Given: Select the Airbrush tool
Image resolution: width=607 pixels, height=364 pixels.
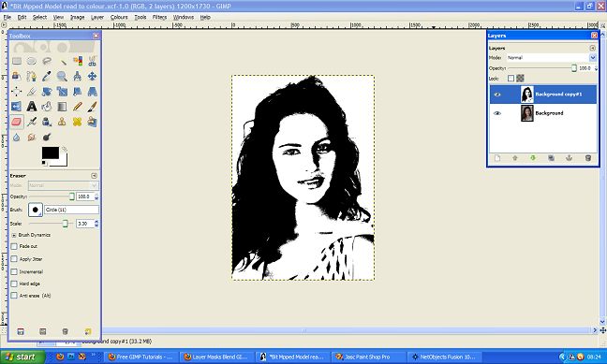Looking at the screenshot, I should [32, 122].
